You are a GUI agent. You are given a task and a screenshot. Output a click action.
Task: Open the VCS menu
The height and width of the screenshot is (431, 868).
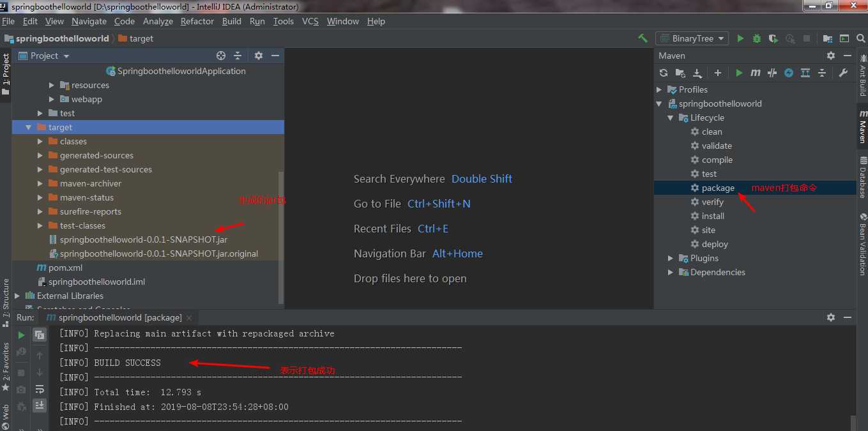pyautogui.click(x=310, y=21)
